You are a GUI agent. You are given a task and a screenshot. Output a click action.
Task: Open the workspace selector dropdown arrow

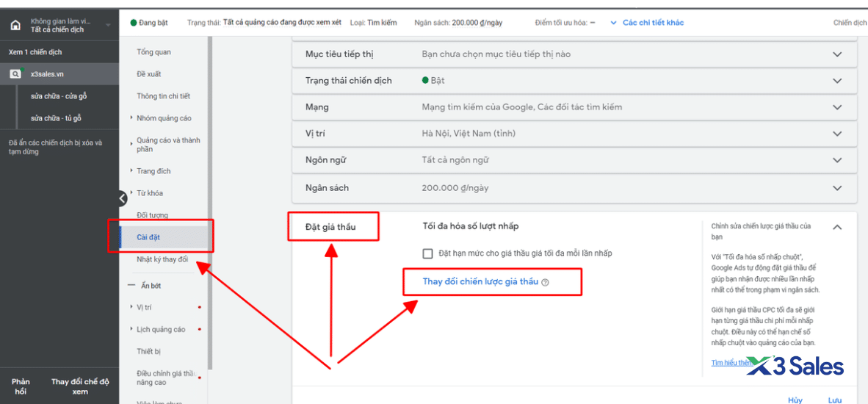tap(108, 25)
